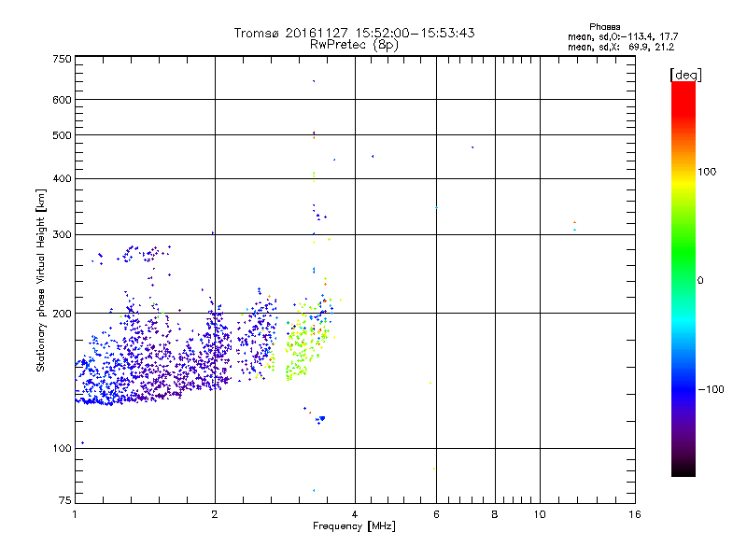Viewport: 747px width, 560px height.
Task: Click the '8' x-axis tick label
Action: point(495,514)
